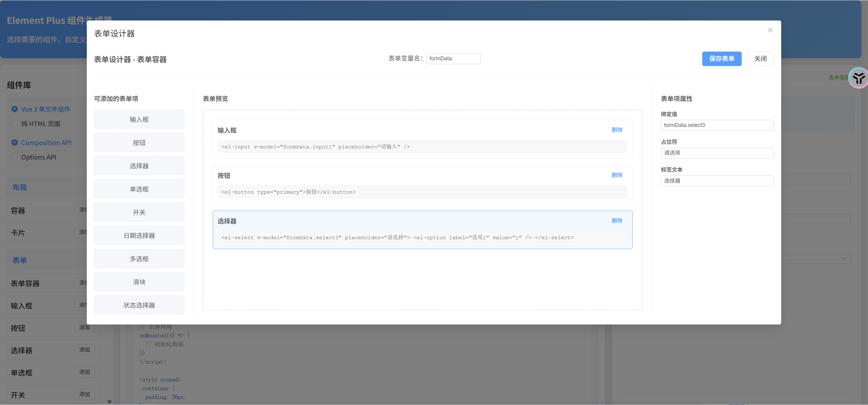The image size is (868, 405).
Task: Delete the 选择器 preview item
Action: (x=617, y=220)
